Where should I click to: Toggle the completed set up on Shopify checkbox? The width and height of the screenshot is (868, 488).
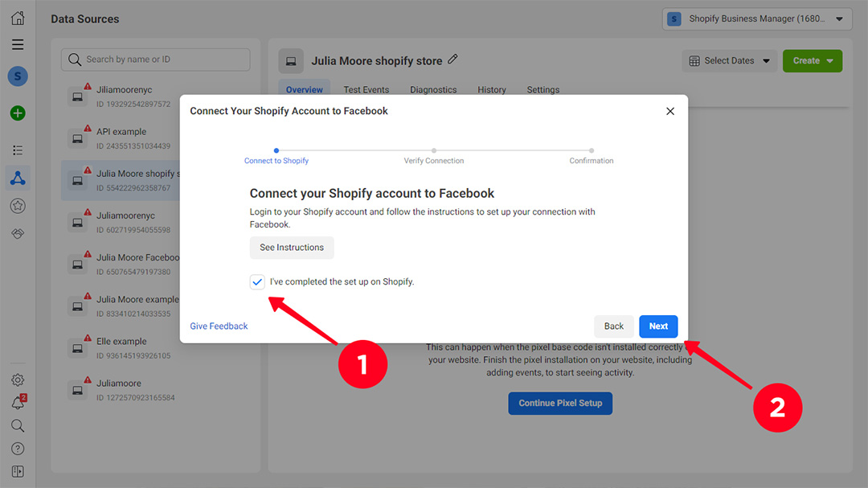(257, 282)
